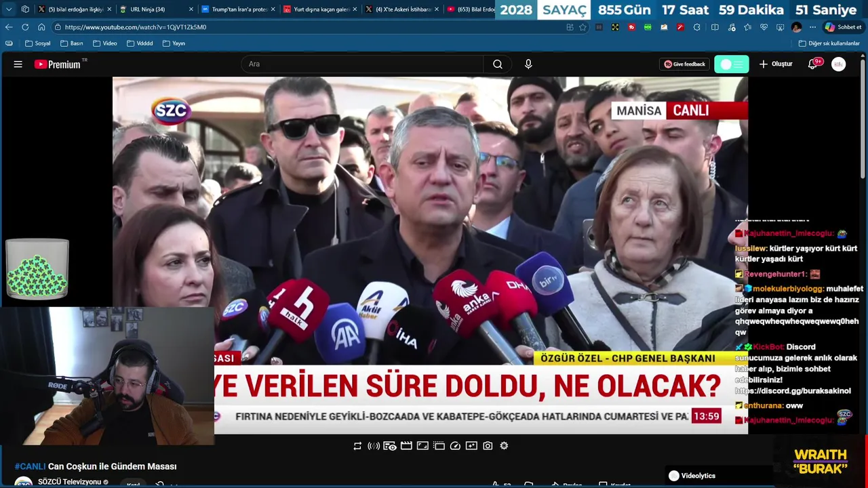Click the yellow arrows extension icon
The image size is (868, 488).
[x=615, y=27]
